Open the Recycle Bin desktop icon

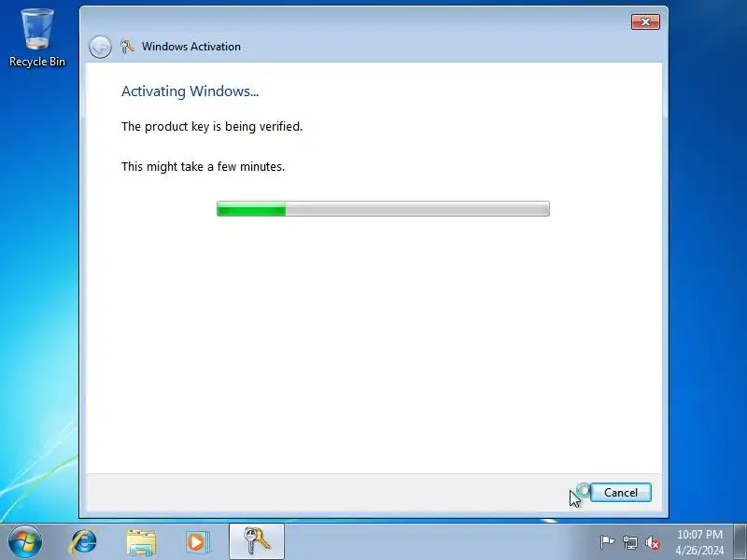pos(37,38)
